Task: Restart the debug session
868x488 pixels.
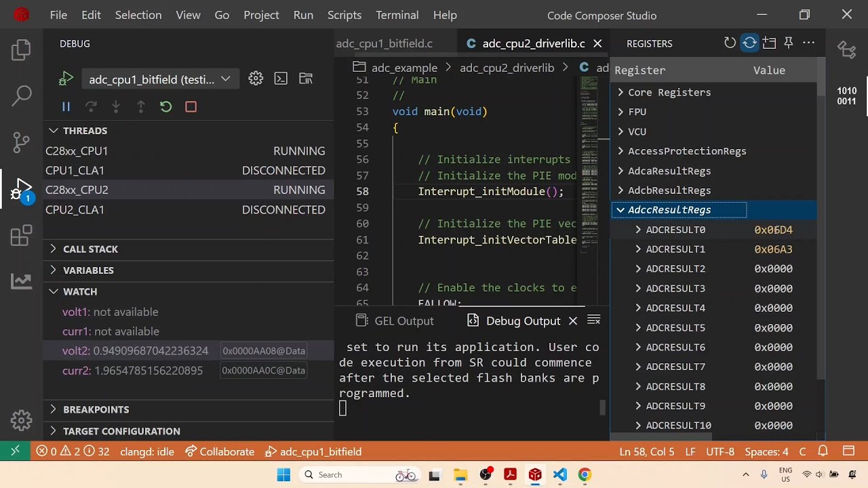Action: [166, 107]
